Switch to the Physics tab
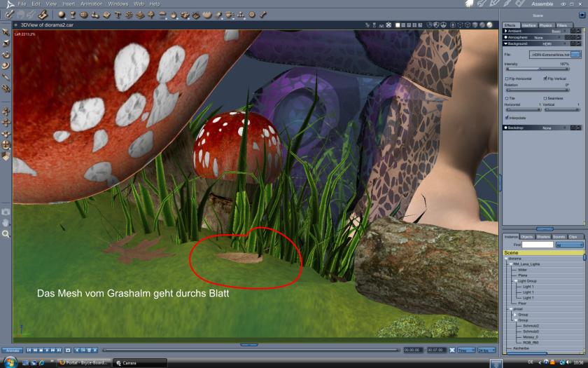Screen dimensions: 588x368 pos(545,25)
